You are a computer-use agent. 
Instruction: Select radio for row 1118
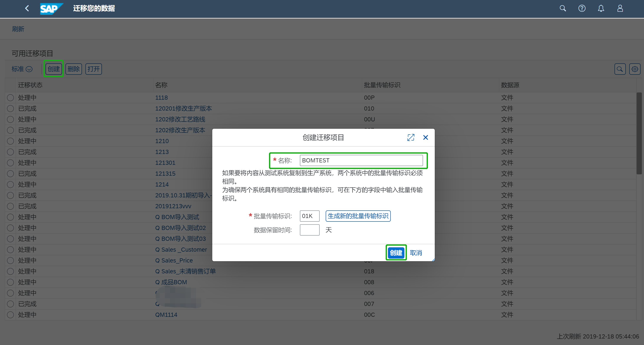pyautogui.click(x=10, y=98)
